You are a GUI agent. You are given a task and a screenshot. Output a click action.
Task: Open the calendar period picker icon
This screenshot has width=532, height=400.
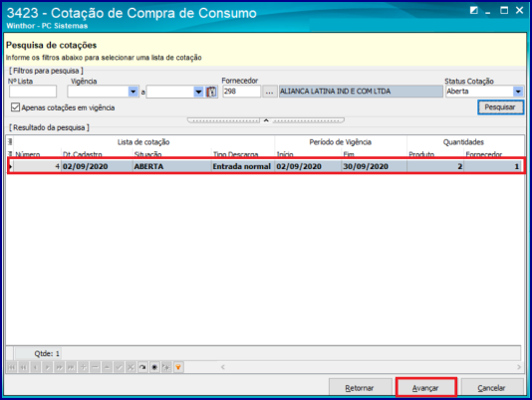[x=211, y=92]
